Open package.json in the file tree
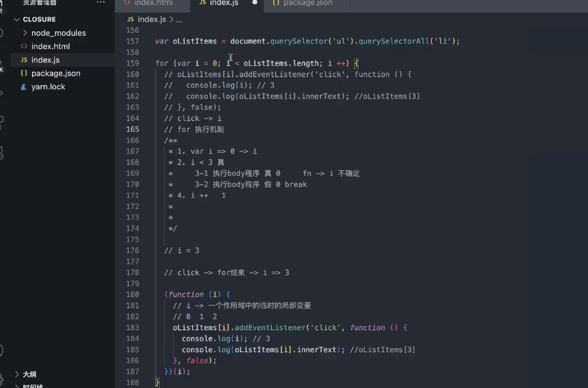Image resolution: width=588 pixels, height=388 pixels. pos(55,73)
